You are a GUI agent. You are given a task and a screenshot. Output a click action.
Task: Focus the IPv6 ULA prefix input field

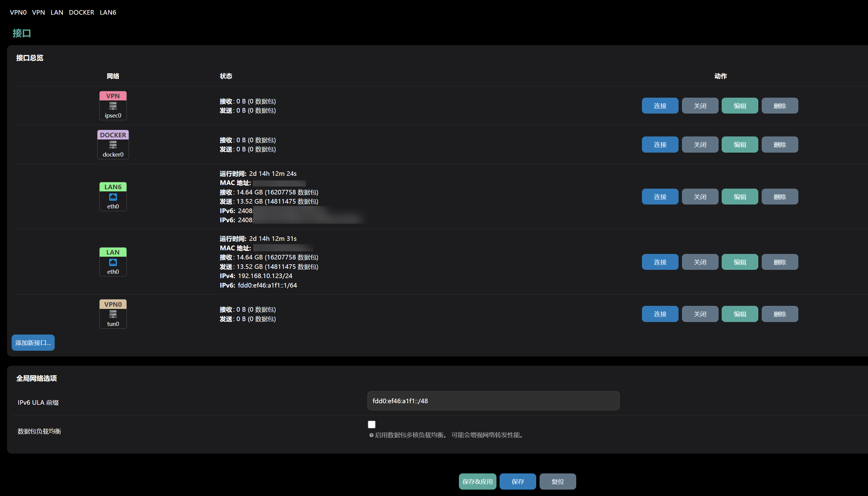click(x=493, y=401)
